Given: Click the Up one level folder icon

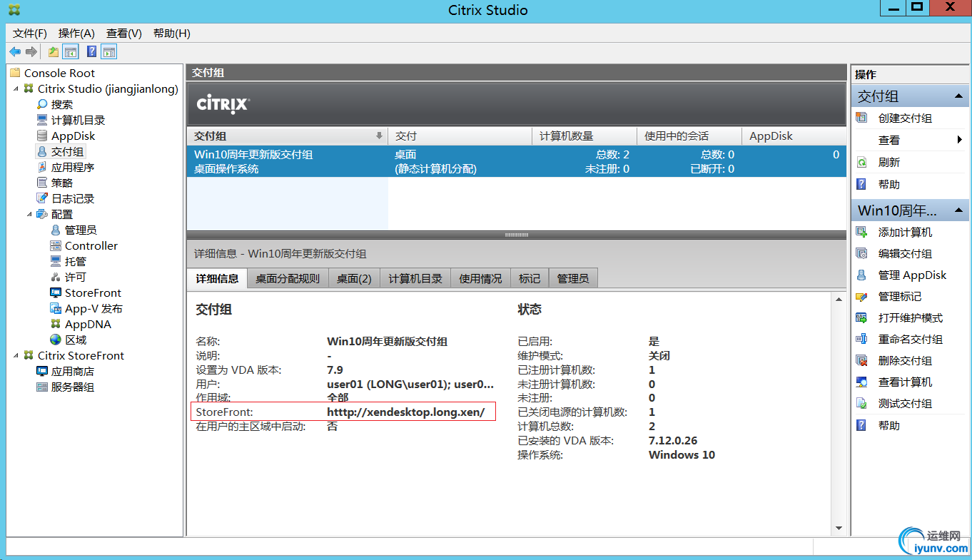Looking at the screenshot, I should [54, 51].
